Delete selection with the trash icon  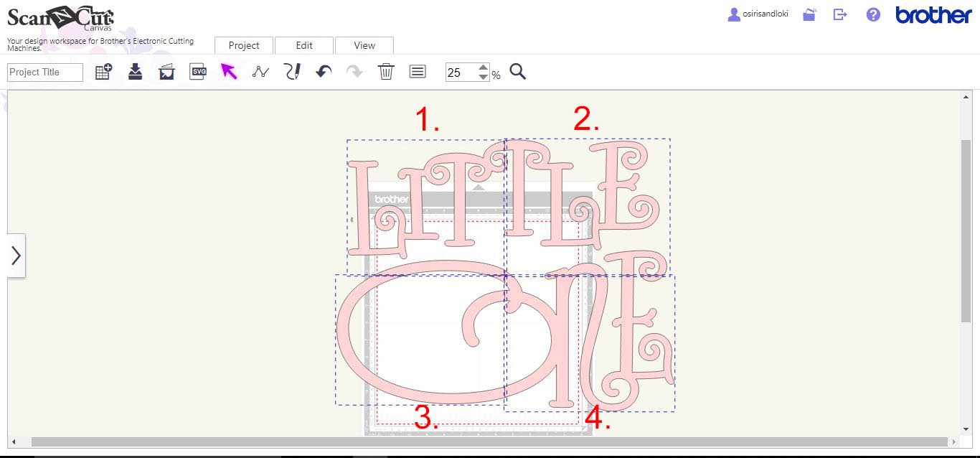(386, 71)
